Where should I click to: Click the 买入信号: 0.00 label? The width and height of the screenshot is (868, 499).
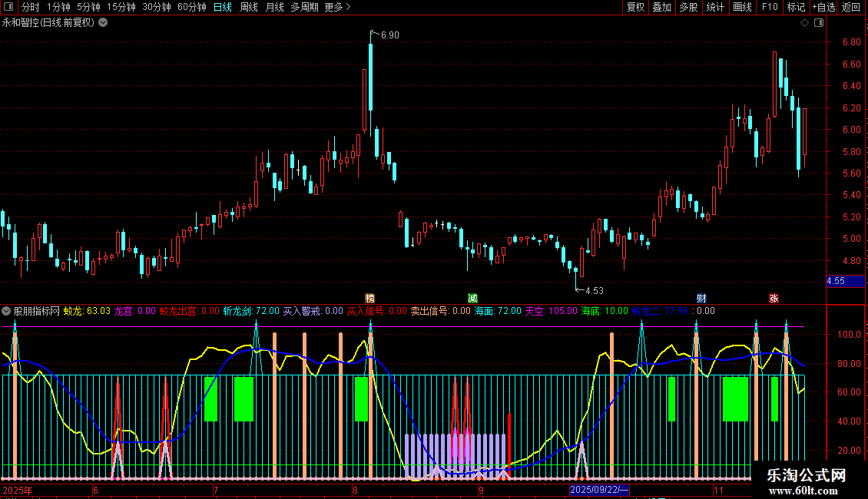376,311
